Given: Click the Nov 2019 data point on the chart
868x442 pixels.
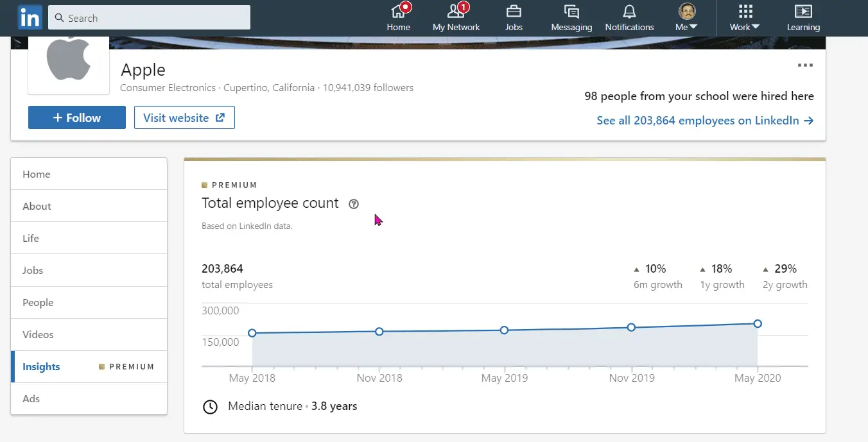Looking at the screenshot, I should click(631, 327).
